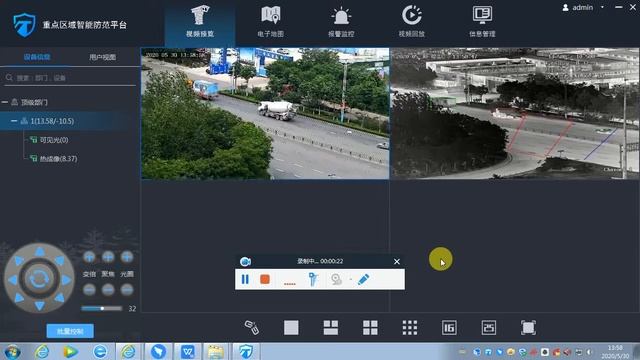
Task: Click the shield app icon in taskbar
Action: (x=246, y=352)
